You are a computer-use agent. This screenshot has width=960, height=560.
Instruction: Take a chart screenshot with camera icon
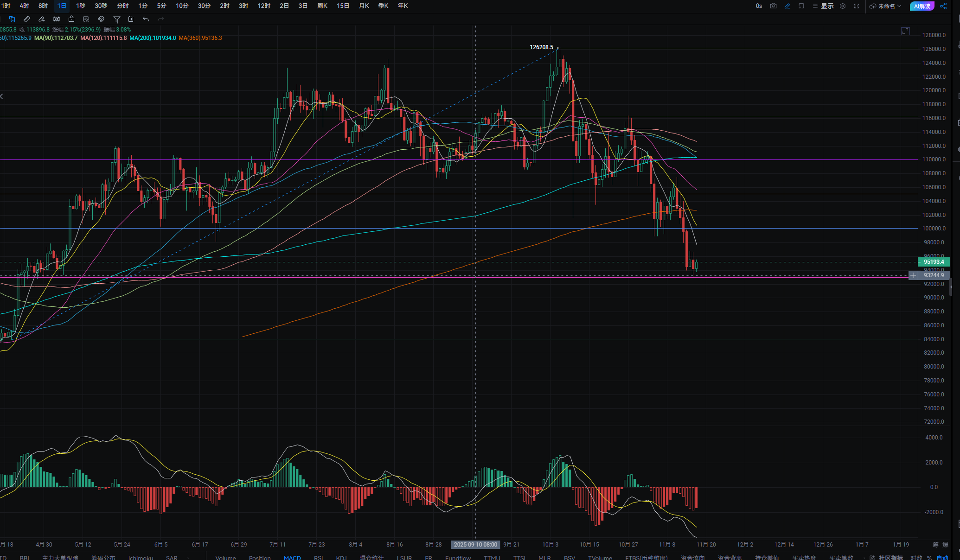pyautogui.click(x=773, y=6)
